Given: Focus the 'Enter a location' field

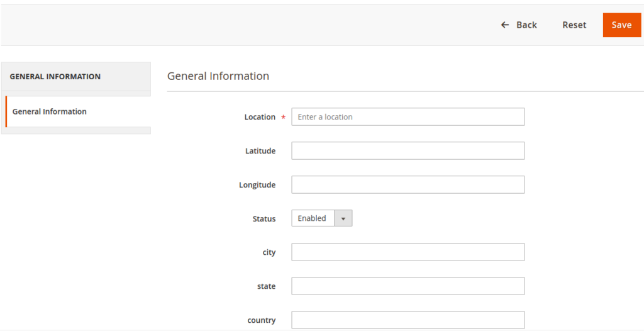Looking at the screenshot, I should point(408,117).
